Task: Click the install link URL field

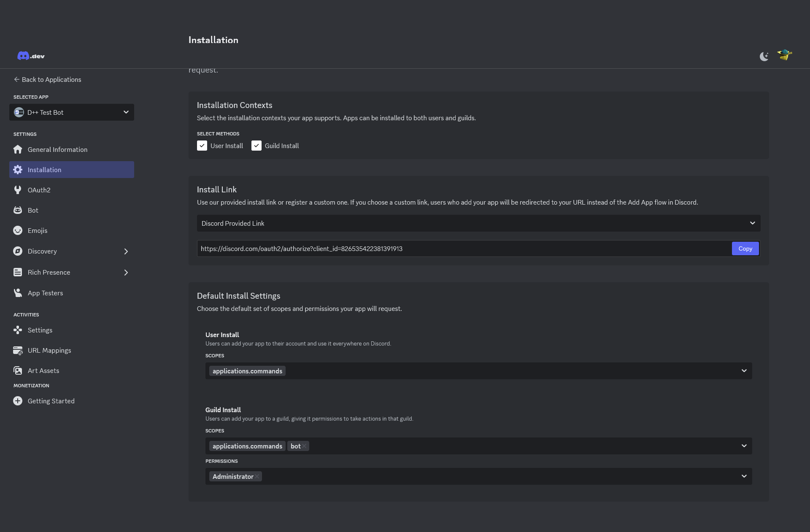Action: point(464,248)
